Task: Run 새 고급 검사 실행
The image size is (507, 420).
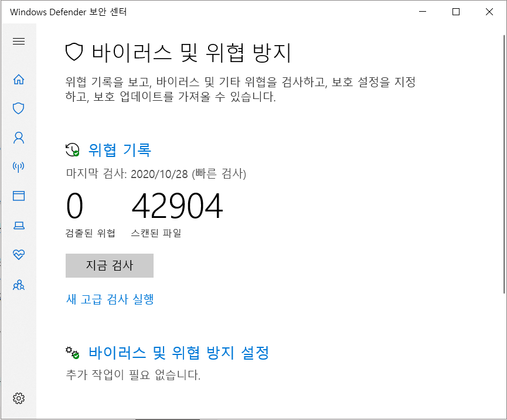Action: [x=109, y=299]
